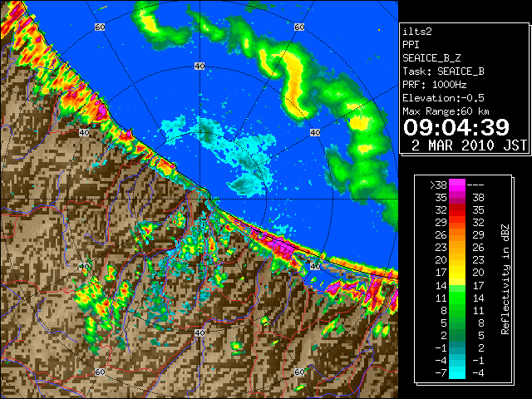Click the right-column '38' legend value
The width and height of the screenshot is (532, 399).
point(479,198)
